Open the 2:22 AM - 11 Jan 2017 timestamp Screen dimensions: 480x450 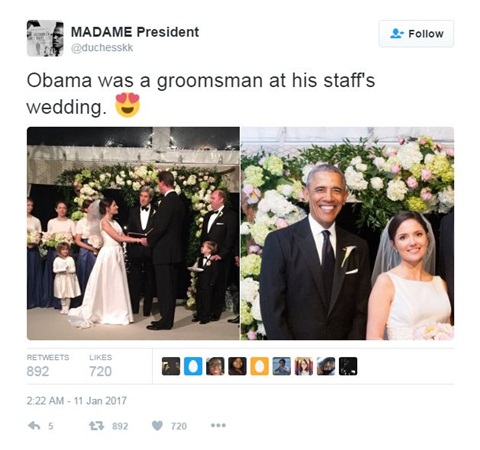(x=77, y=400)
